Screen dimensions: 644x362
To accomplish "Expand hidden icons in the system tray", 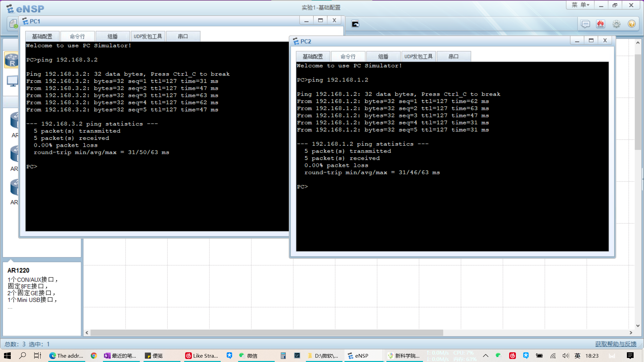I will [x=485, y=356].
